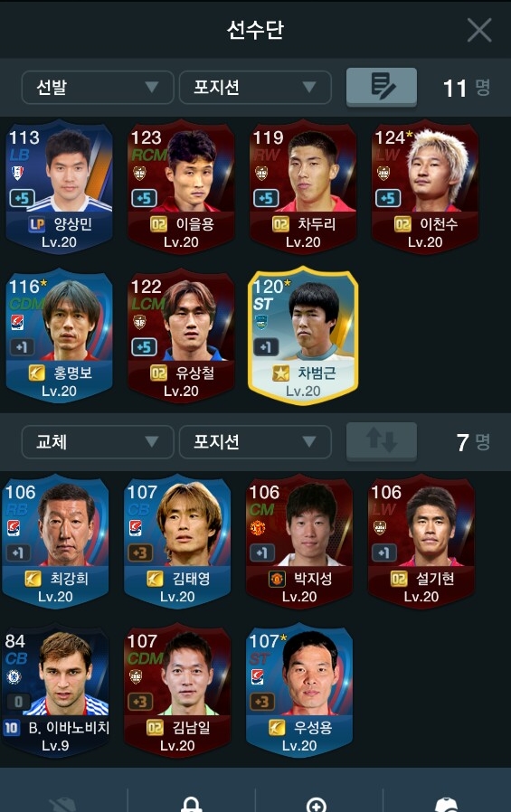
Task: Open the 선발 starters filter dropdown
Action: tap(98, 87)
